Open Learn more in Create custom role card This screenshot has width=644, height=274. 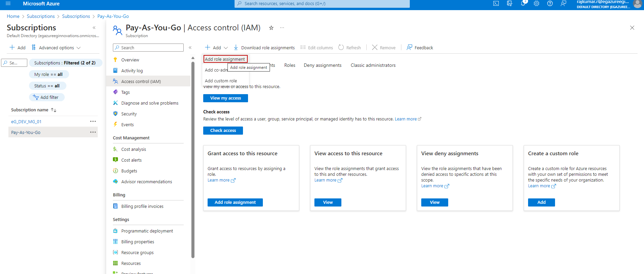click(542, 186)
